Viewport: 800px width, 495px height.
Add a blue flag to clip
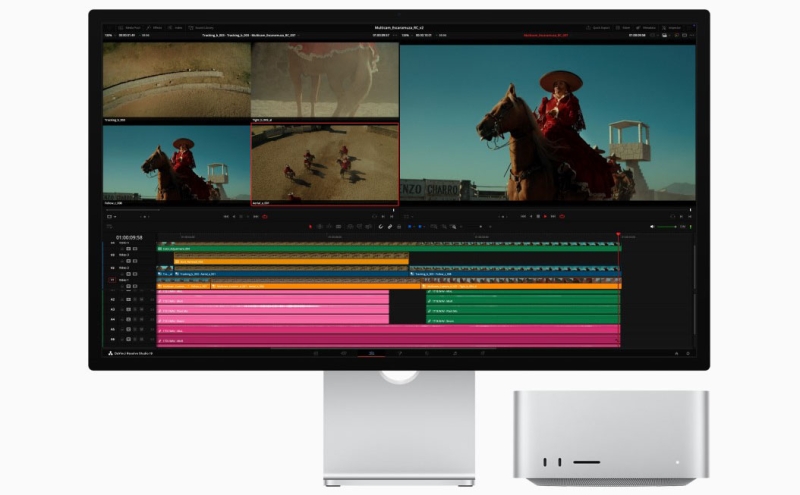pyautogui.click(x=410, y=227)
